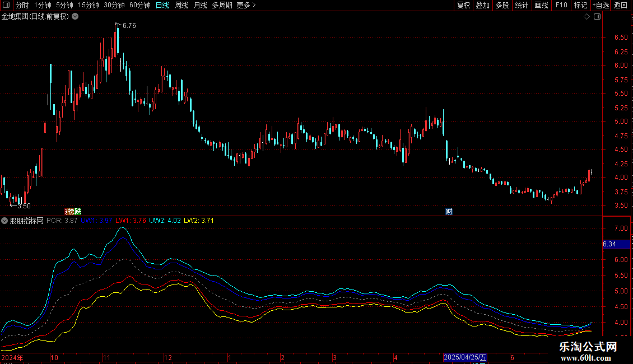This screenshot has width=633, height=364.
Task: Add stock with the +自选 button
Action: [601, 5]
